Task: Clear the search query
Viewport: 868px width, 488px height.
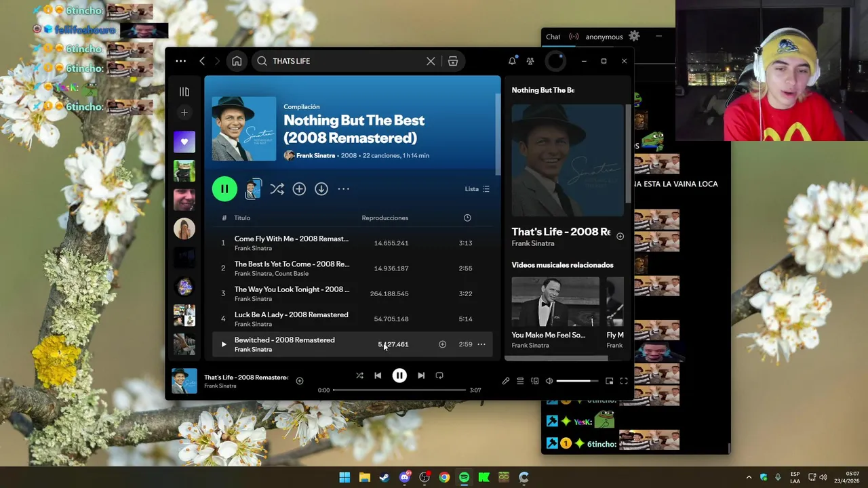Action: tap(431, 61)
